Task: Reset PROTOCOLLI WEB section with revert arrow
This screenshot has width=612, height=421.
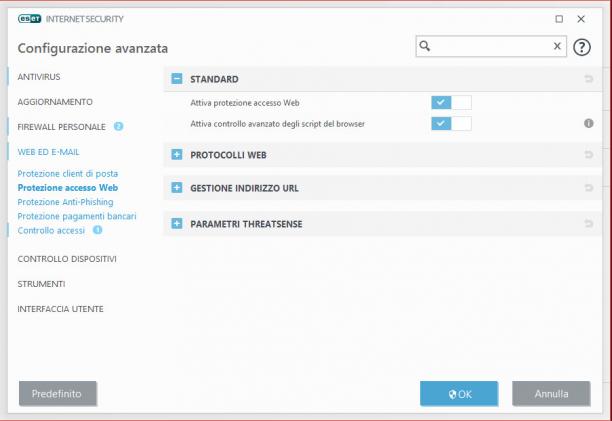Action: coord(589,155)
